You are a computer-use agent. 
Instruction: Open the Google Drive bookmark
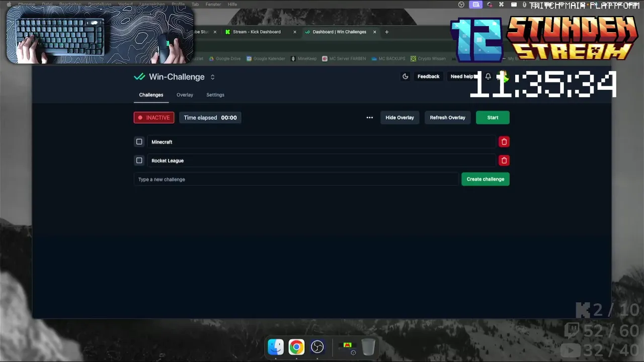tap(224, 58)
